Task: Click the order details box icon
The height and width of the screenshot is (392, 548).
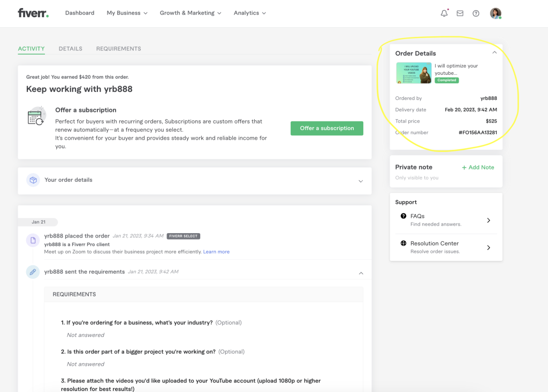Action: [33, 180]
